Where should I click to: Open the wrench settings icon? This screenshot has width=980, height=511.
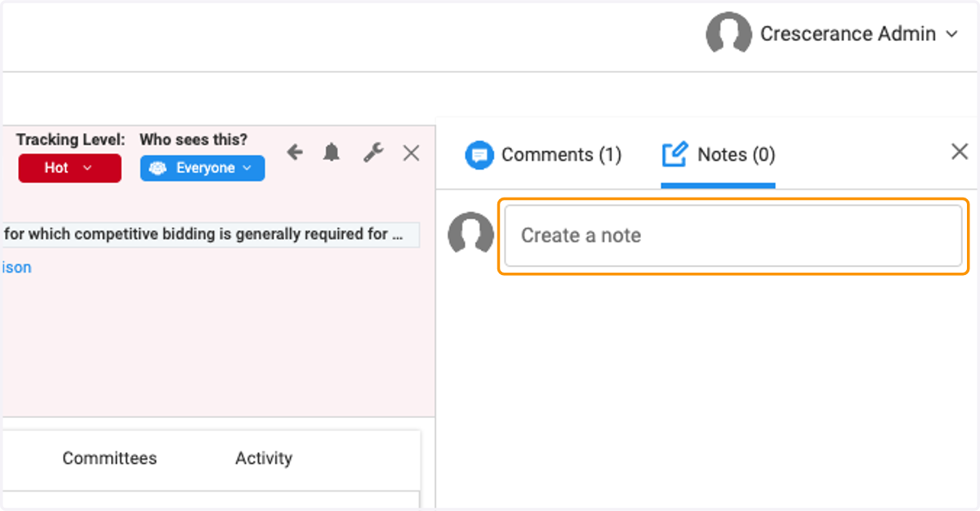coord(373,153)
